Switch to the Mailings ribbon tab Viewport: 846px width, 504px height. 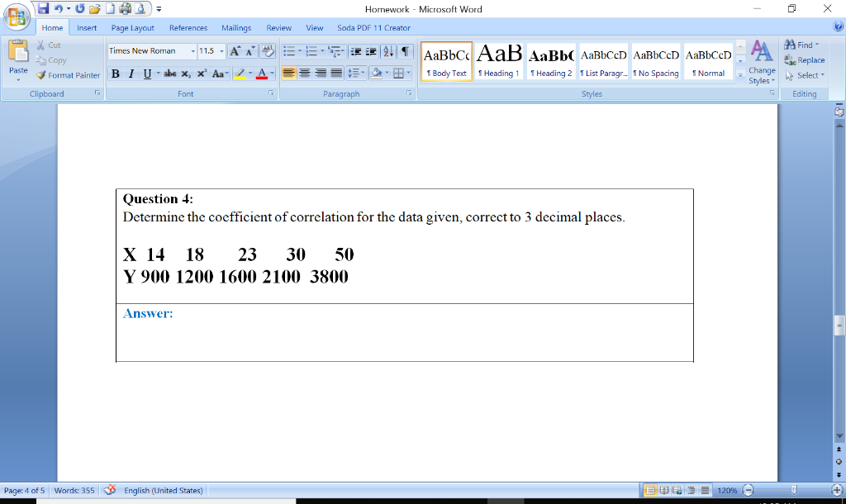(236, 26)
